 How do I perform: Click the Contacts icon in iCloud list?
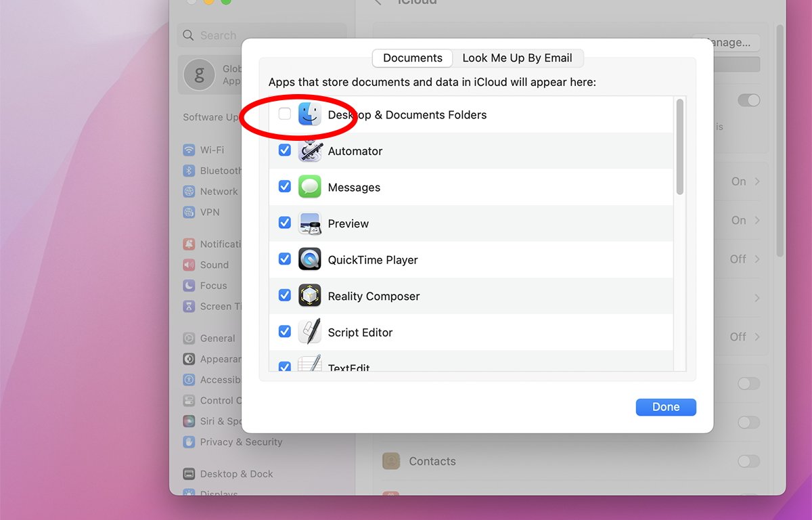pyautogui.click(x=391, y=461)
